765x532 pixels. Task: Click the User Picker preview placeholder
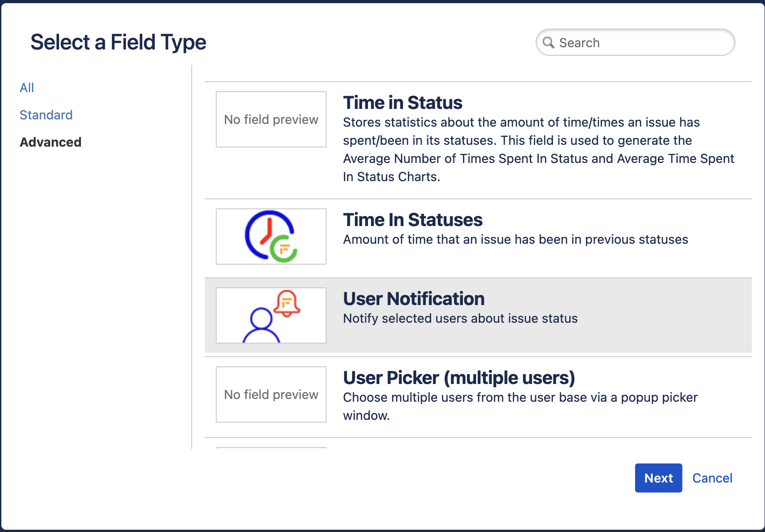(271, 394)
